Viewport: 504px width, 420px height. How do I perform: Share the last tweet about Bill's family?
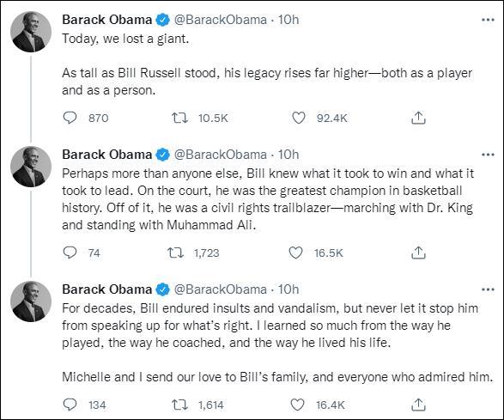(418, 405)
